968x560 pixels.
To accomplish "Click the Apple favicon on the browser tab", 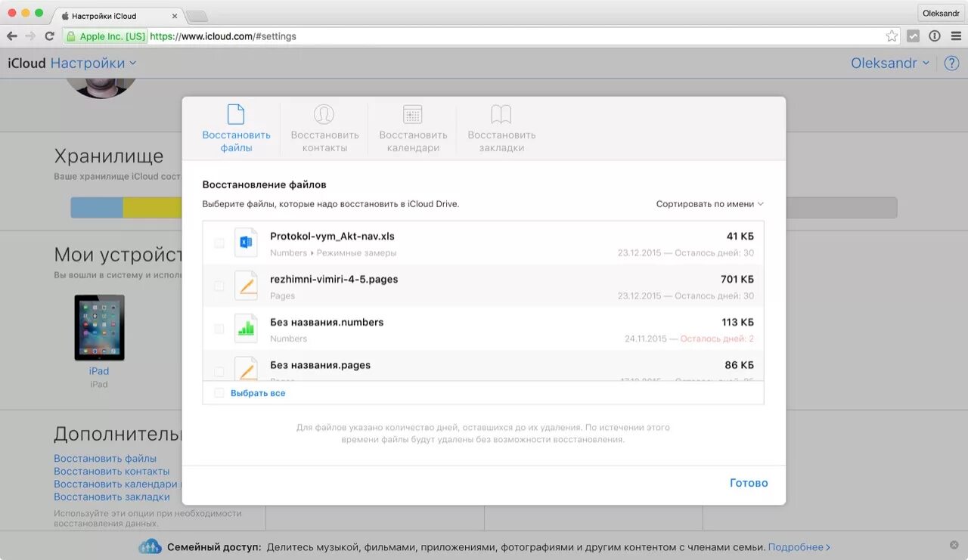I will tap(65, 15).
